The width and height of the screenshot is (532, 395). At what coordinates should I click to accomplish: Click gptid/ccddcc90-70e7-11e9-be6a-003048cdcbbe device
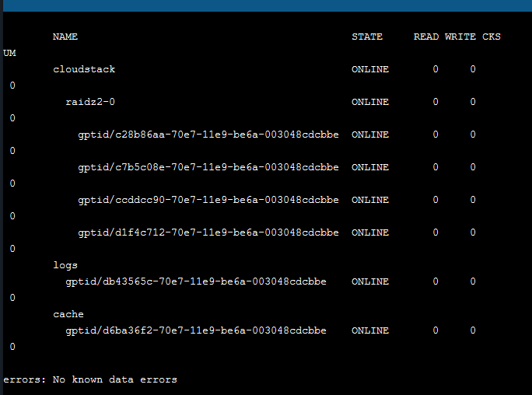tap(208, 200)
